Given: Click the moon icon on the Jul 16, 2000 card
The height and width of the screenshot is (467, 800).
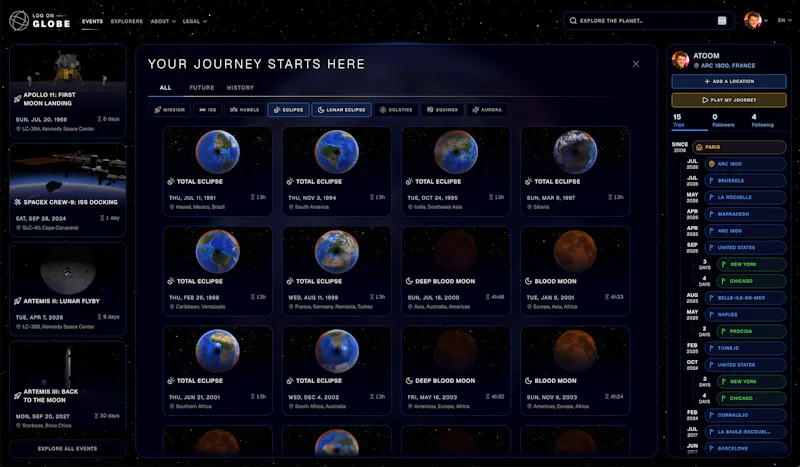Looking at the screenshot, I should coord(409,281).
